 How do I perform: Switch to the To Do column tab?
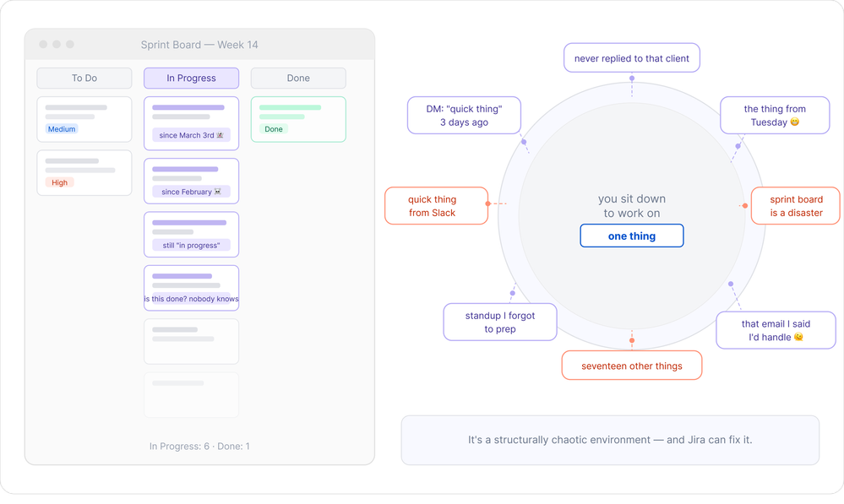[x=84, y=78]
